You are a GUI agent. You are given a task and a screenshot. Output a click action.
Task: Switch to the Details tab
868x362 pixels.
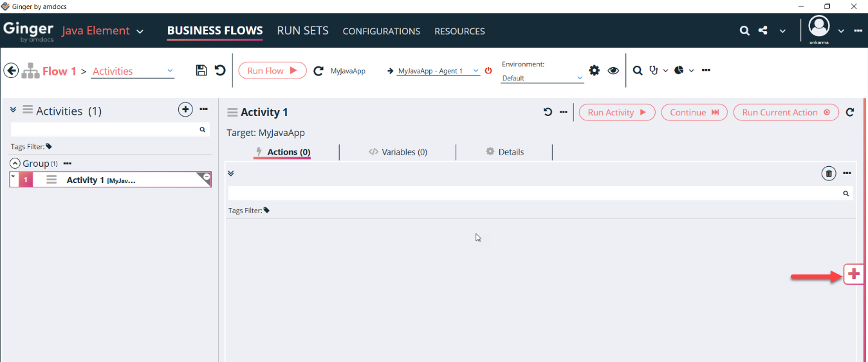tap(504, 152)
